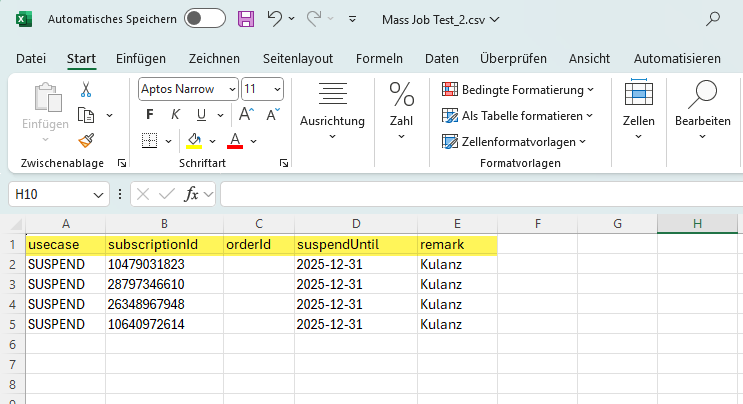Click the Save diskette icon
743x404 pixels.
tap(245, 18)
